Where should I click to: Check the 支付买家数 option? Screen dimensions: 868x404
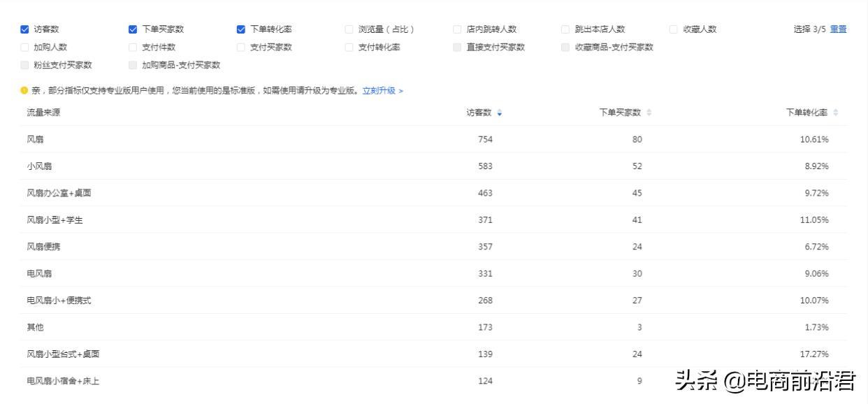pos(241,48)
